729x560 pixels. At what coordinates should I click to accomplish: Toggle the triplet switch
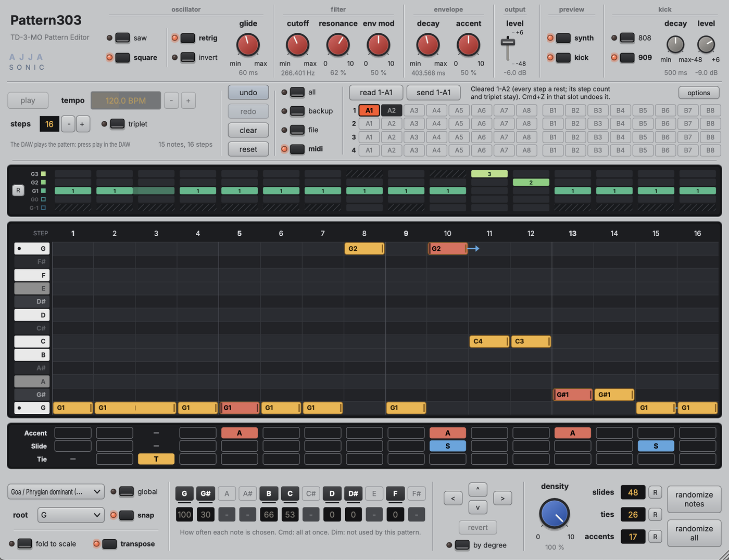pyautogui.click(x=117, y=124)
